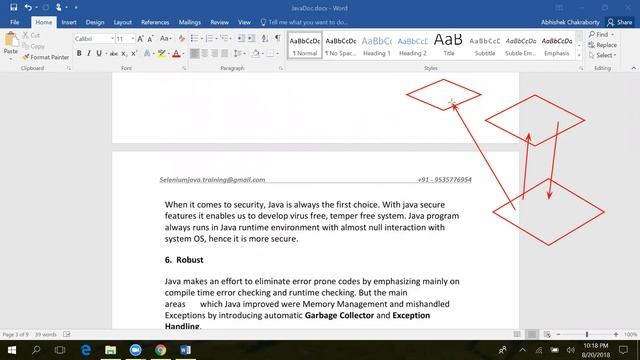
Task: Switch to Print Layout view
Action: 532,334
